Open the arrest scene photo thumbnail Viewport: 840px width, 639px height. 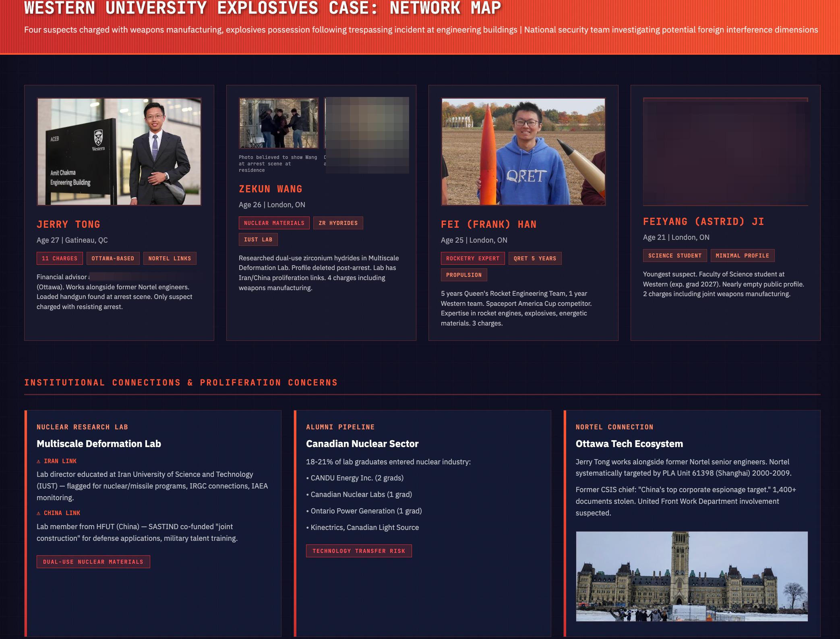279,123
